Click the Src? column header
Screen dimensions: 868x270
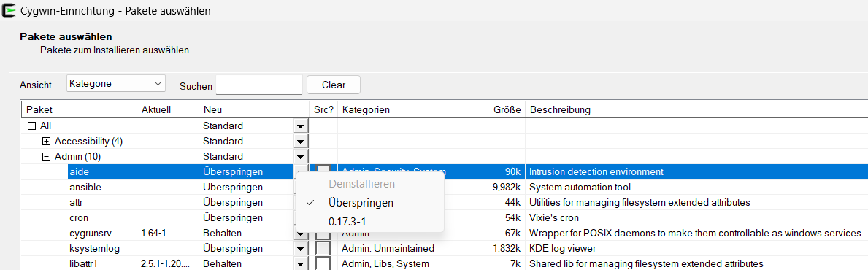(323, 110)
